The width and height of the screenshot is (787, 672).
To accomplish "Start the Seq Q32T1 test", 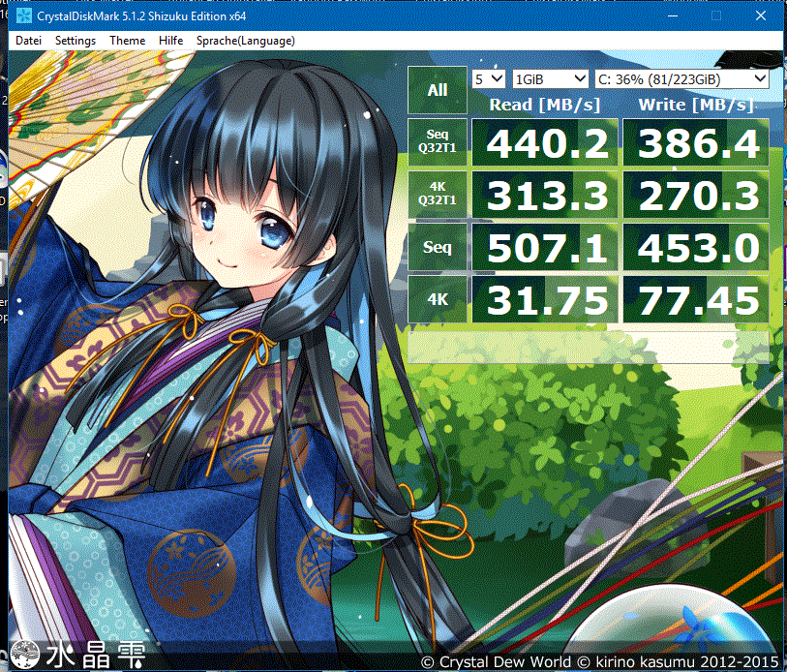I will pos(438,141).
